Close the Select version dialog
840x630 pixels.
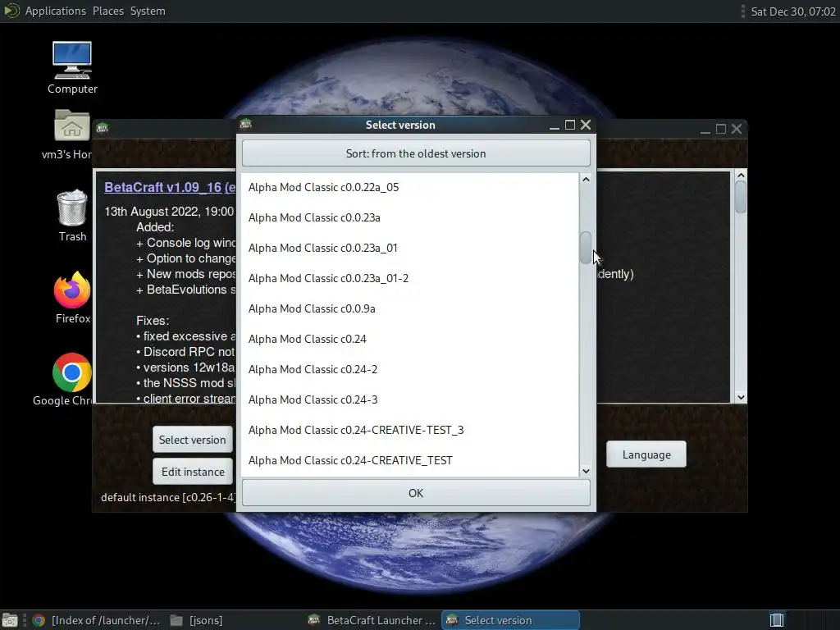(586, 125)
